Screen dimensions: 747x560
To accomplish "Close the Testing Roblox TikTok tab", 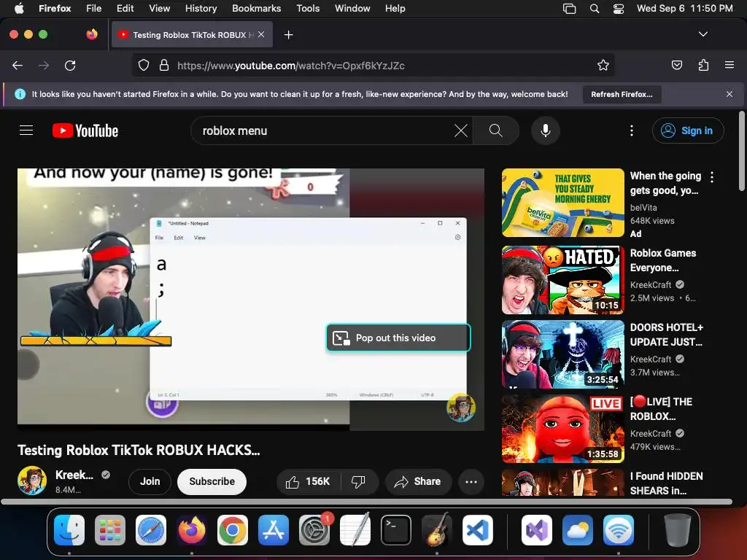I will tap(261, 34).
